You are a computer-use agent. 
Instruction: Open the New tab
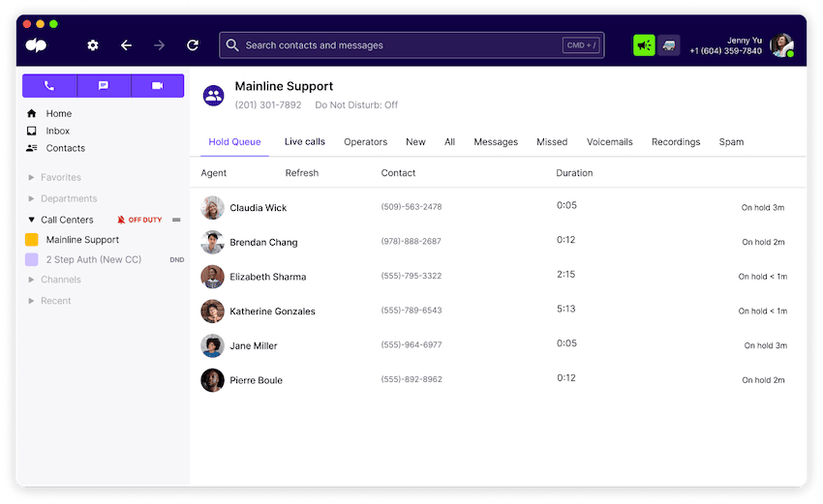tap(415, 141)
